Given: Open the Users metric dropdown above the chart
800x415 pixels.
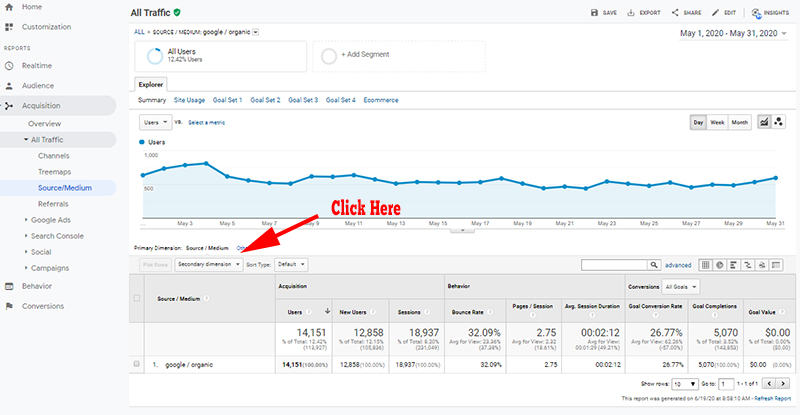Looking at the screenshot, I should [x=156, y=123].
